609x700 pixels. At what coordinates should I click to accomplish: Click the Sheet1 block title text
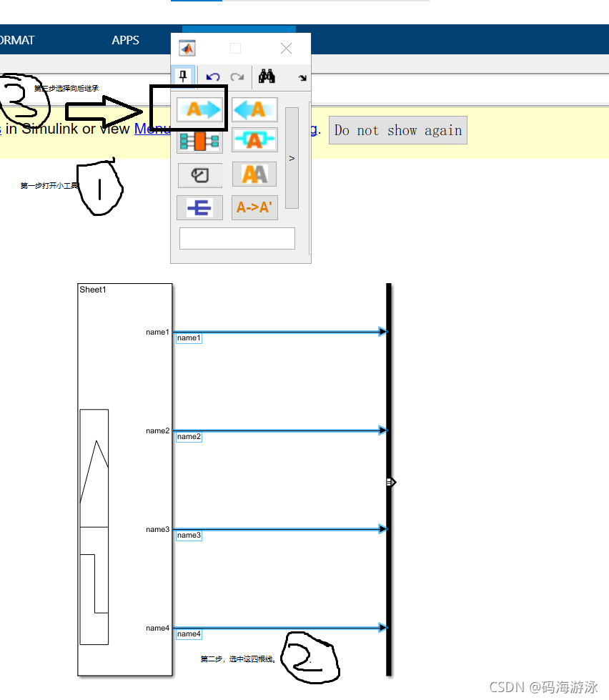pyautogui.click(x=93, y=290)
